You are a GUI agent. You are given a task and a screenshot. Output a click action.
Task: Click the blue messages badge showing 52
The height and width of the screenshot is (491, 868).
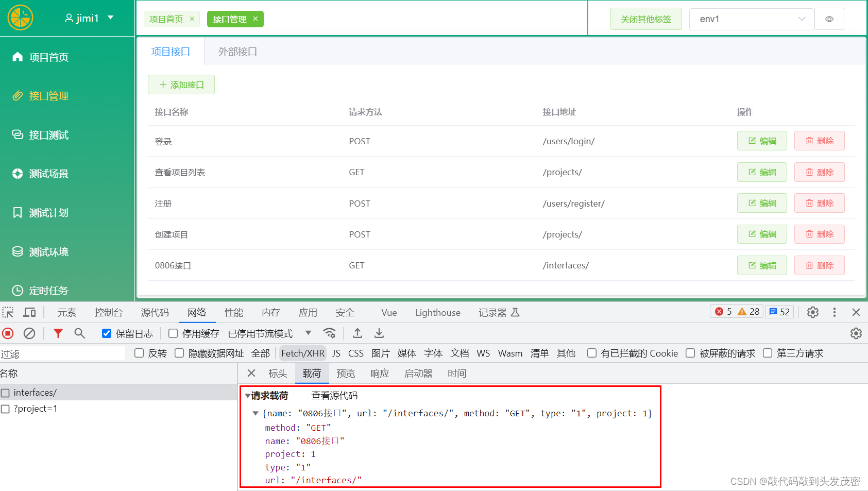(779, 311)
